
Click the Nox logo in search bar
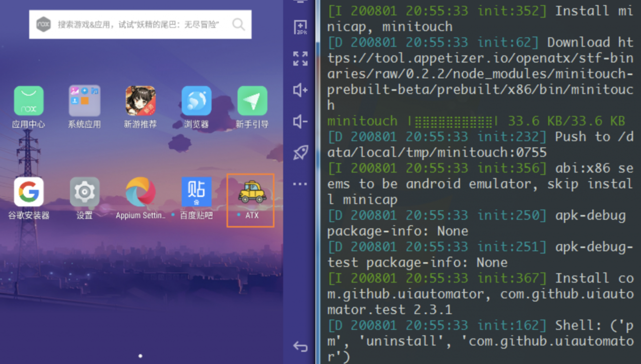44,24
